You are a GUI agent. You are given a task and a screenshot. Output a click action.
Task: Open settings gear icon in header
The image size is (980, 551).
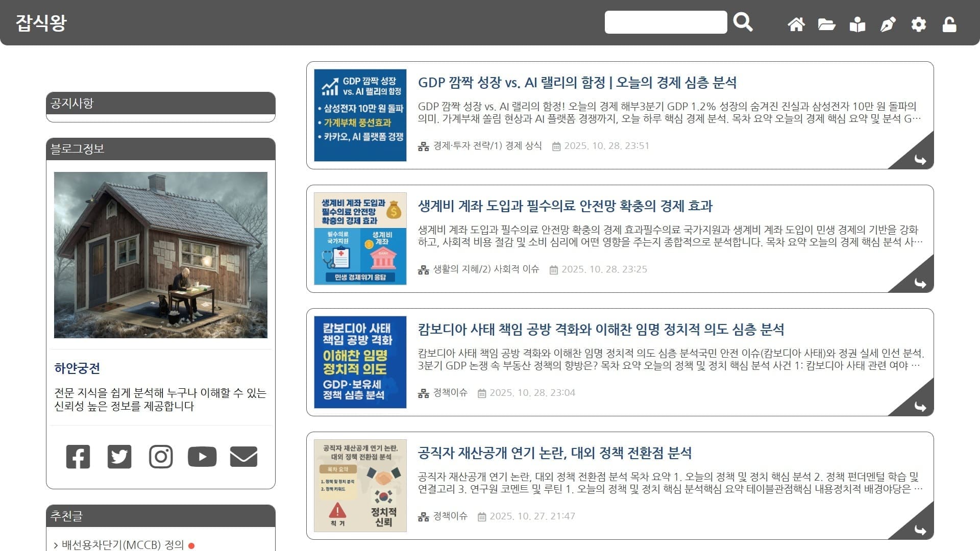[x=919, y=24]
